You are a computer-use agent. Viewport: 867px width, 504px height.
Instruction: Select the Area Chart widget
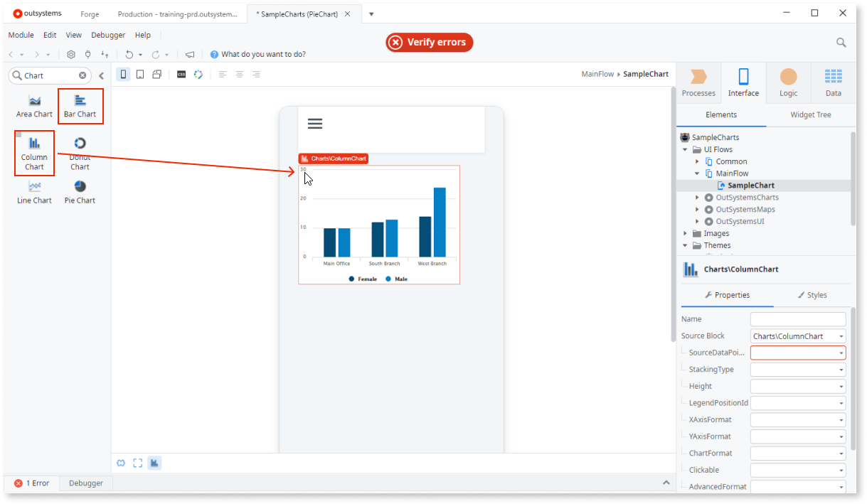tap(34, 104)
